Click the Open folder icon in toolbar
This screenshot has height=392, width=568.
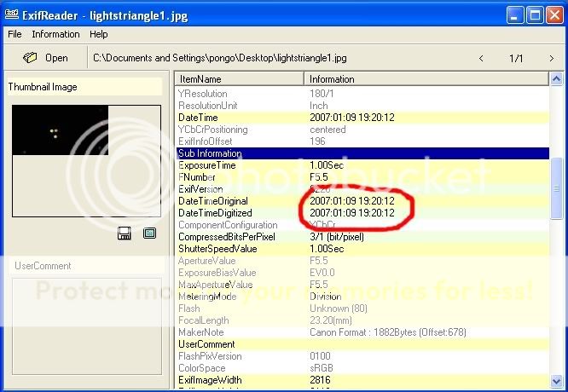click(31, 58)
